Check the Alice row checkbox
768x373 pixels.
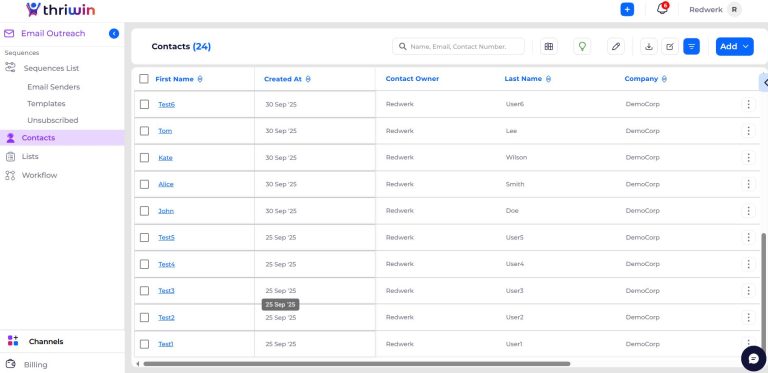point(144,184)
